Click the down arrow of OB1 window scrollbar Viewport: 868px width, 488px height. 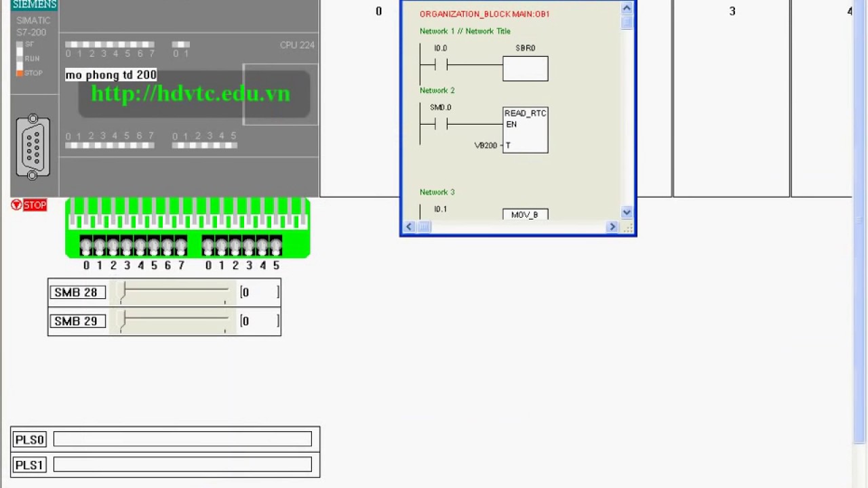coord(627,211)
